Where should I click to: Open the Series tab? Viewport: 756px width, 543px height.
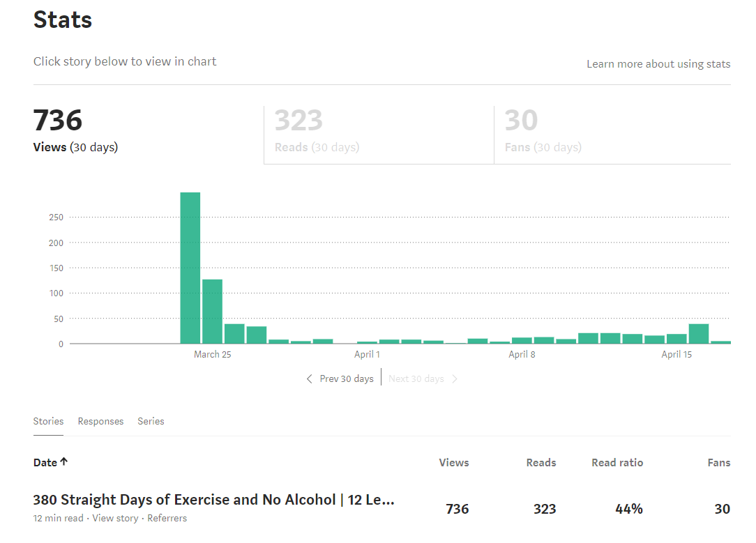pyautogui.click(x=151, y=421)
